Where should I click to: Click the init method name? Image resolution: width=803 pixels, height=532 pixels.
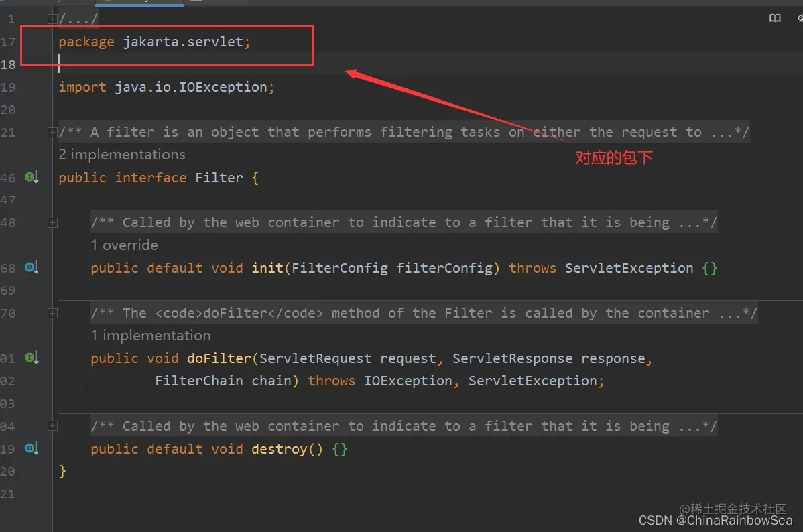pos(267,268)
